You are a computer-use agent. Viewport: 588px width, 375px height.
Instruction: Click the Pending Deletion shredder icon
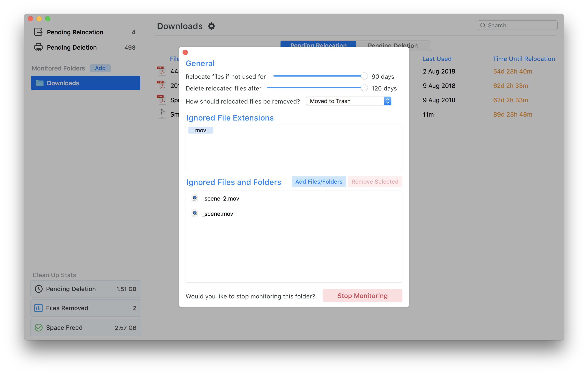tap(38, 47)
